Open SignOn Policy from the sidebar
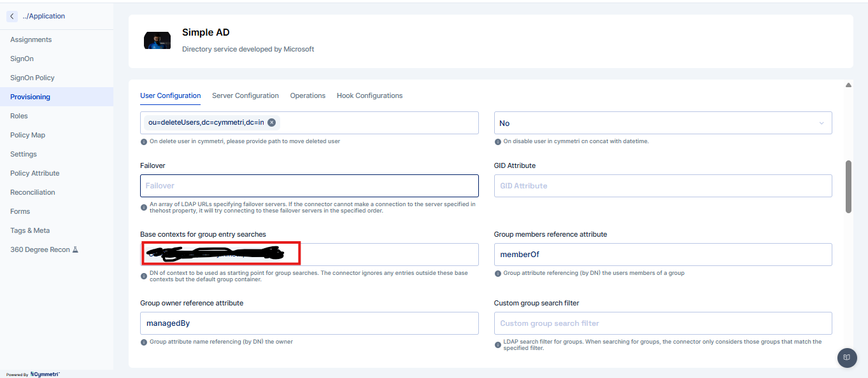This screenshot has height=378, width=868. point(32,78)
